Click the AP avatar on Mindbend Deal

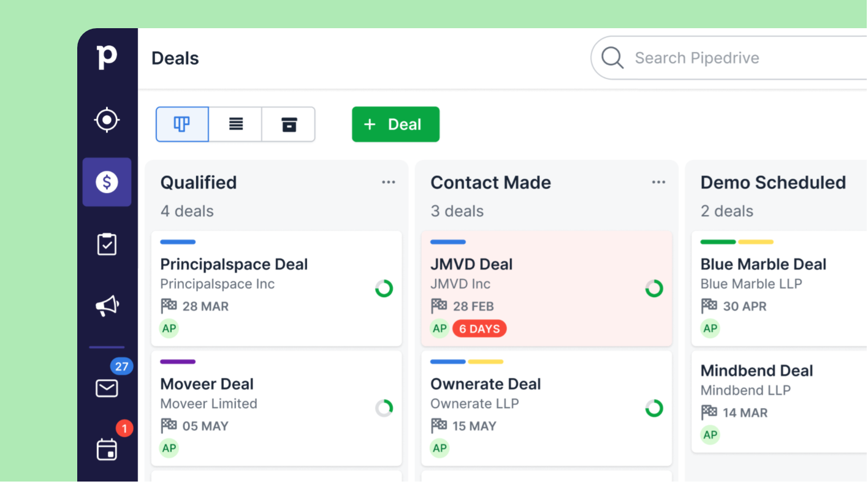[710, 435]
